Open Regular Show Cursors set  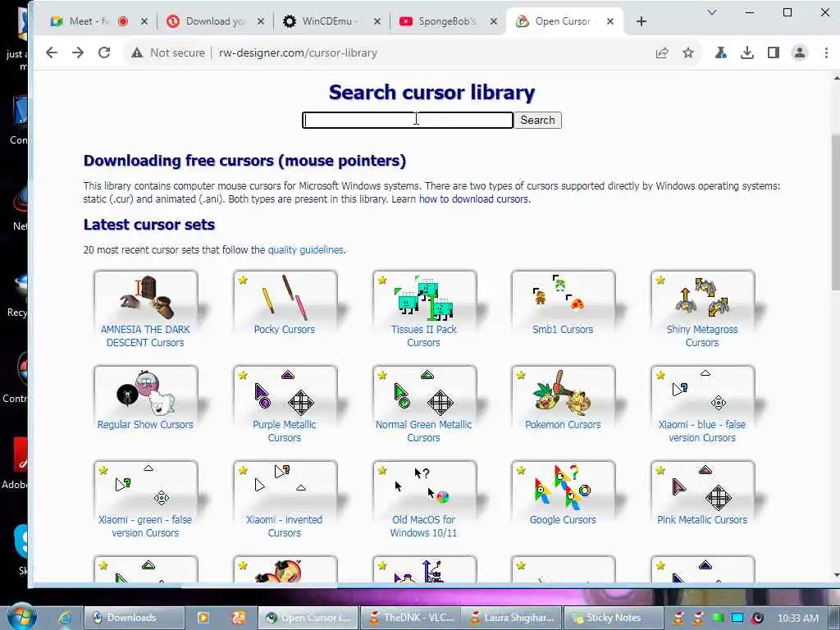(x=145, y=424)
